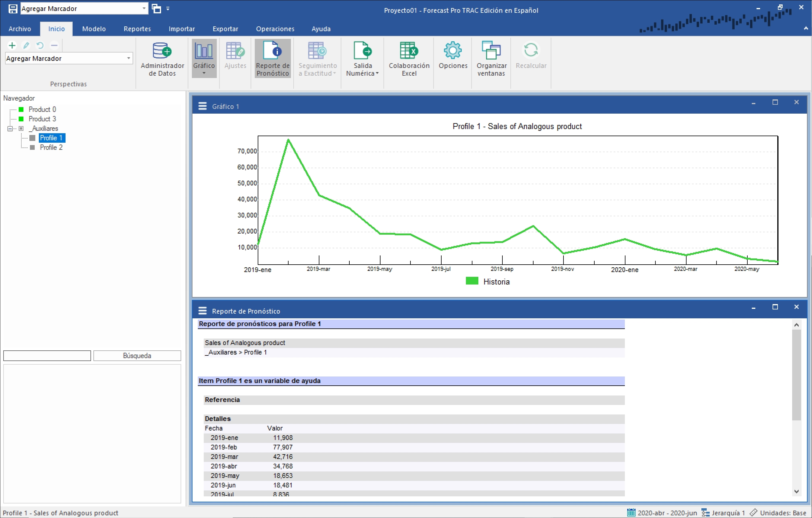Open the Gráfico button dropdown arrow

(x=204, y=73)
